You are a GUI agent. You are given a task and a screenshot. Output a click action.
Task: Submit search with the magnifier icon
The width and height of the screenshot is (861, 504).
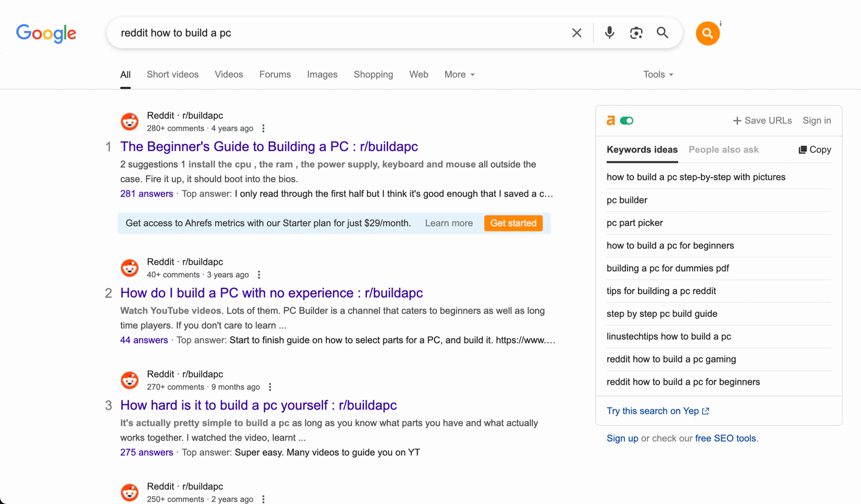pyautogui.click(x=662, y=33)
